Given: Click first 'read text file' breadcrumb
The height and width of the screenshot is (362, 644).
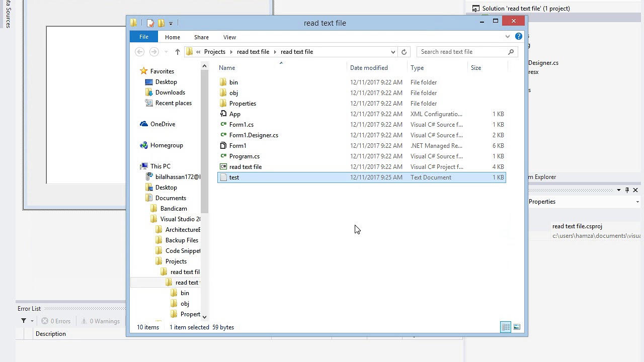Looking at the screenshot, I should (253, 52).
